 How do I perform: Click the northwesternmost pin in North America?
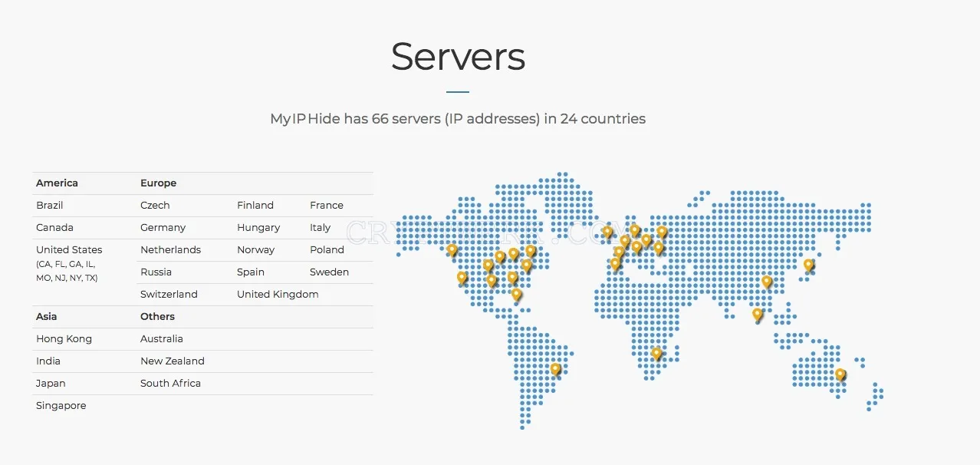[452, 250]
